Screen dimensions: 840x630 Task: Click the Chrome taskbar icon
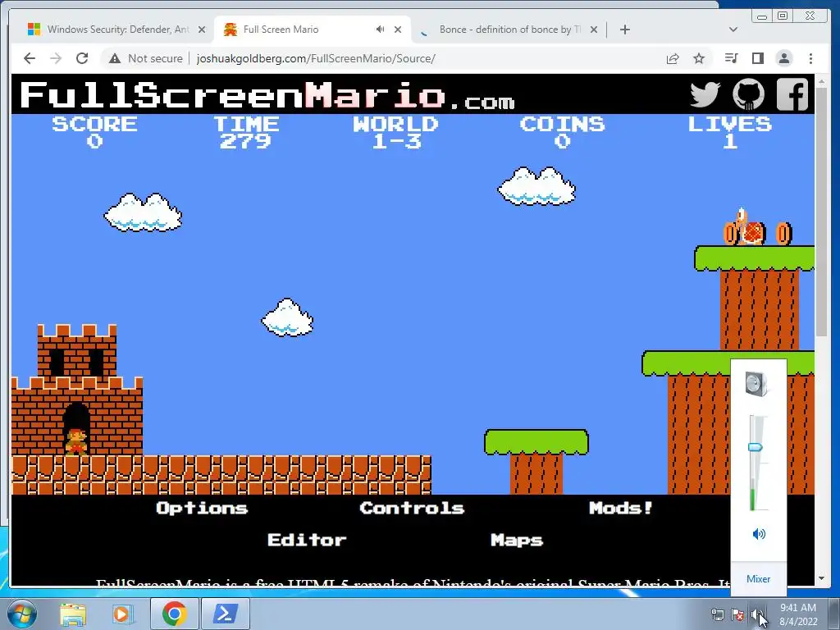[174, 614]
